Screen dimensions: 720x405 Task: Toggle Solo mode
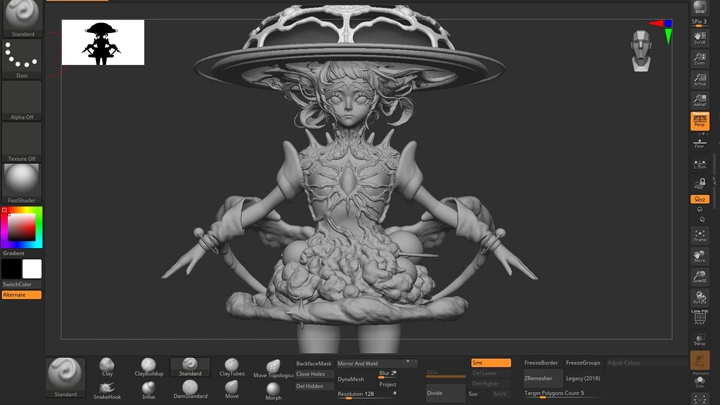click(x=699, y=382)
